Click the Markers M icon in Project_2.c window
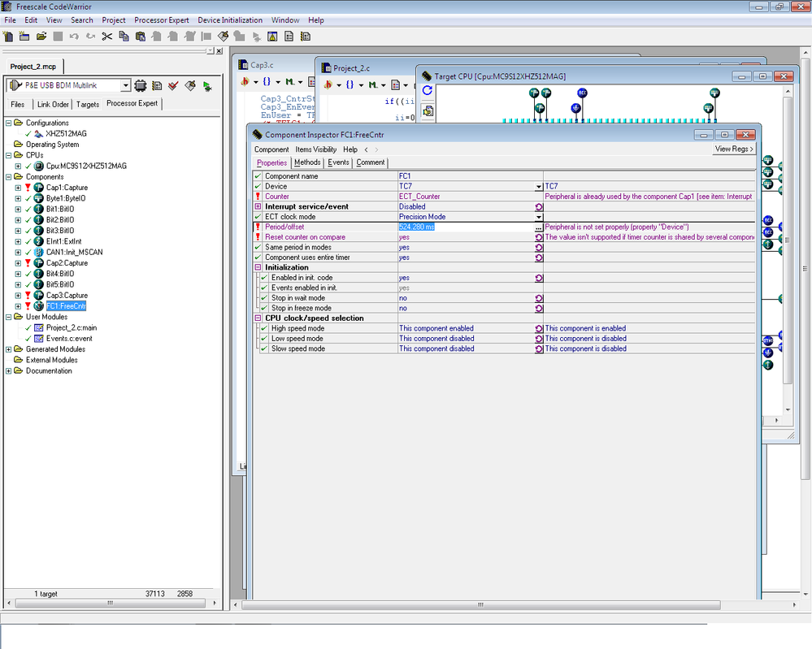 (x=372, y=84)
